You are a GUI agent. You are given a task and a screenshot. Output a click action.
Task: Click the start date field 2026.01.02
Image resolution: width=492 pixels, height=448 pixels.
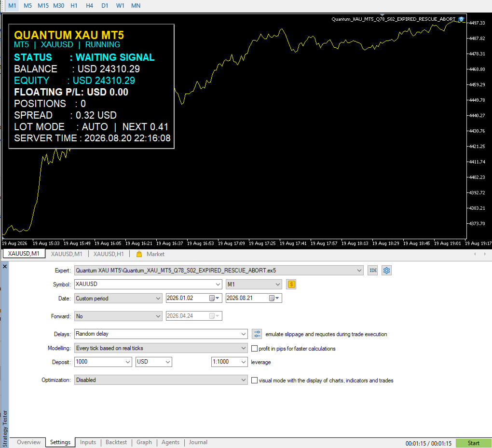(x=187, y=298)
